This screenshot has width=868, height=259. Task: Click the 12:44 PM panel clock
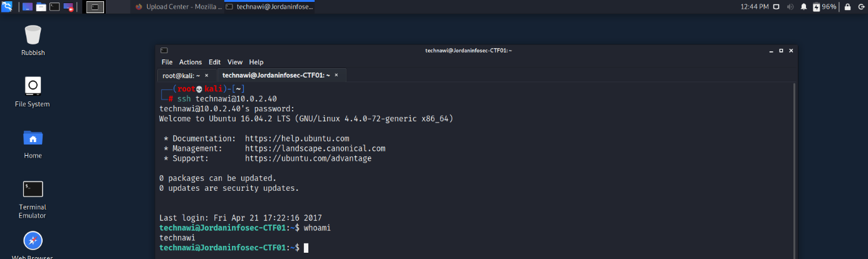pos(754,7)
